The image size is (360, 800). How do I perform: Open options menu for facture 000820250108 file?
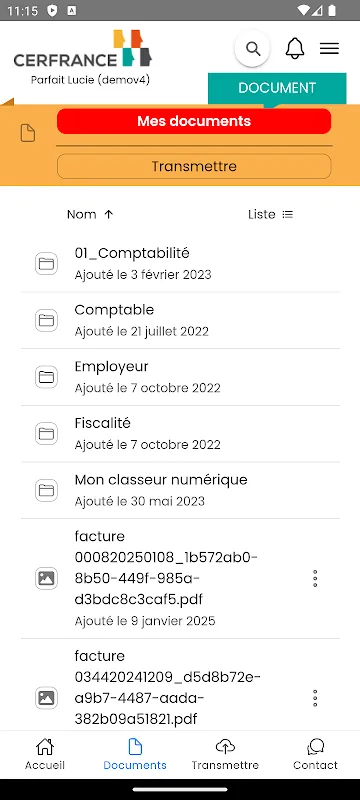(315, 579)
